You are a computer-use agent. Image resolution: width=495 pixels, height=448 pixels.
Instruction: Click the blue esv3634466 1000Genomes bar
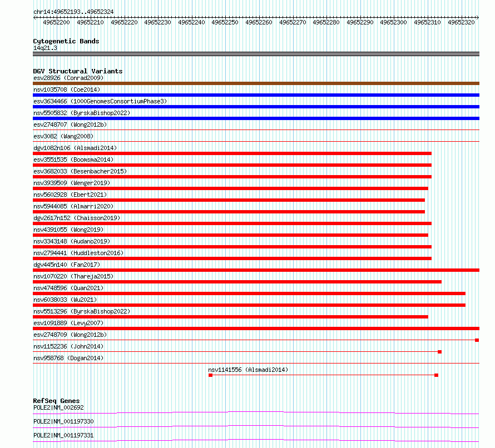tap(256, 107)
